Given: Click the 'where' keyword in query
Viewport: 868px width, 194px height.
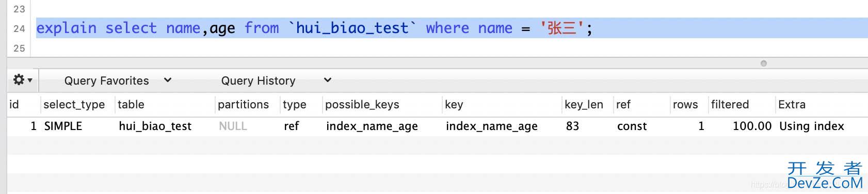Looking at the screenshot, I should [x=447, y=28].
